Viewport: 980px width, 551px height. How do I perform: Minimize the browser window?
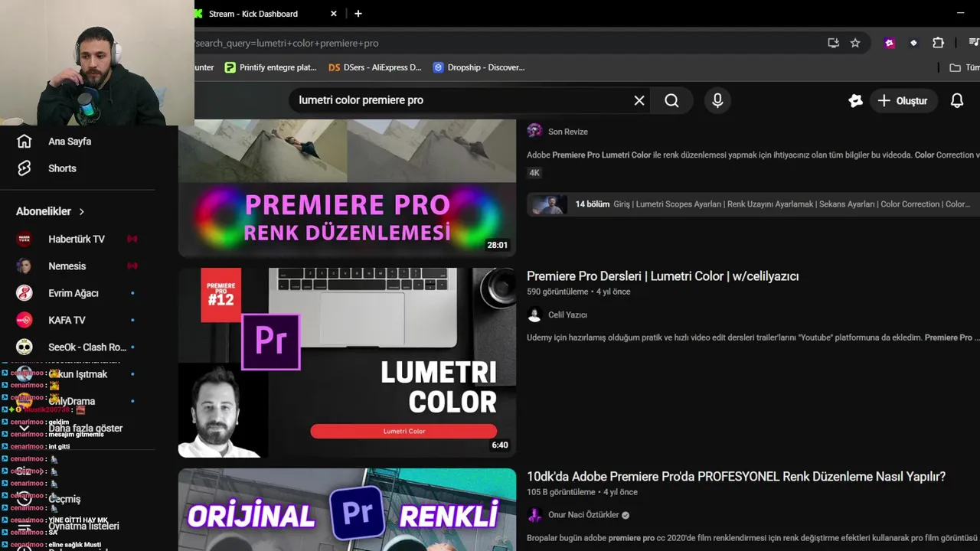pos(960,14)
